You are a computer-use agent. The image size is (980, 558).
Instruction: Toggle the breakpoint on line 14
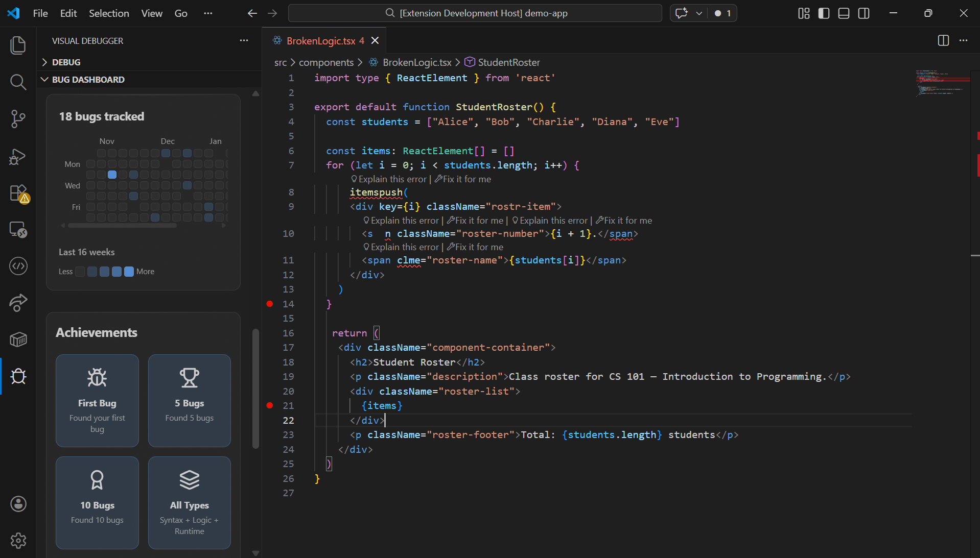click(x=270, y=304)
